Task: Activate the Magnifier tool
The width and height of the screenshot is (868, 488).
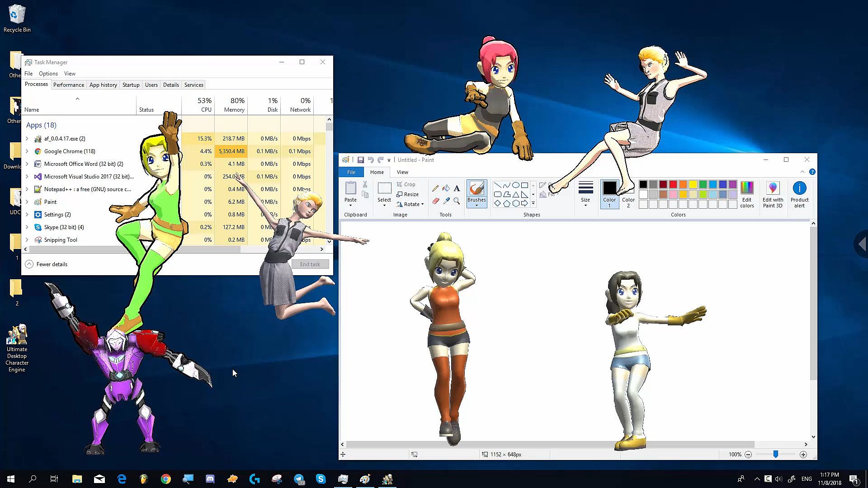Action: 457,201
